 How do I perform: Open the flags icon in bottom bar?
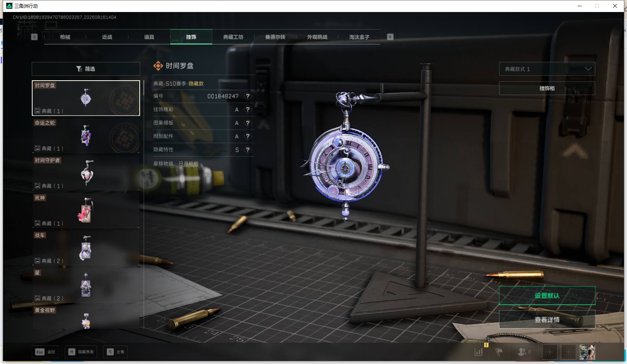(x=499, y=352)
